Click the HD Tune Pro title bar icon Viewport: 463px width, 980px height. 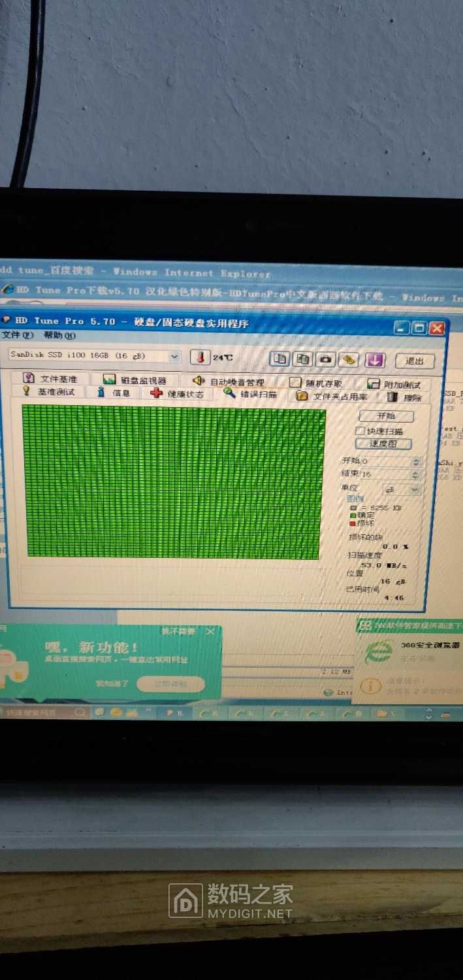6,320
